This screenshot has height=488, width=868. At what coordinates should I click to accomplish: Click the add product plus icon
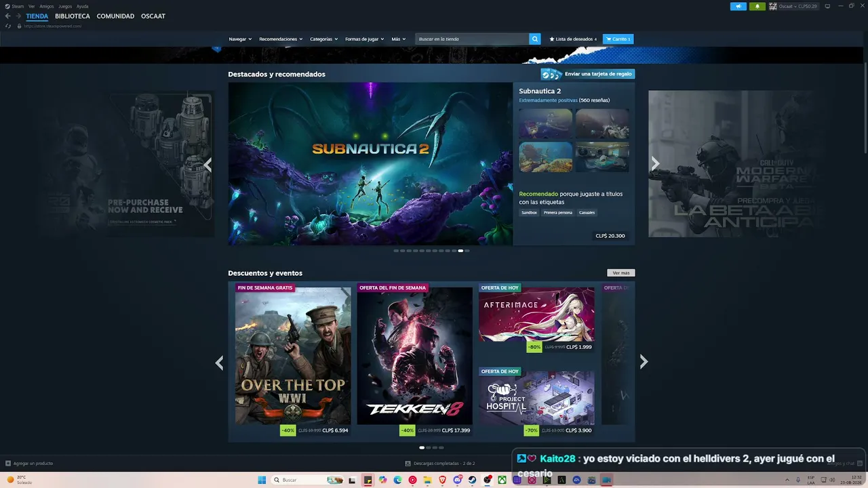click(8, 464)
